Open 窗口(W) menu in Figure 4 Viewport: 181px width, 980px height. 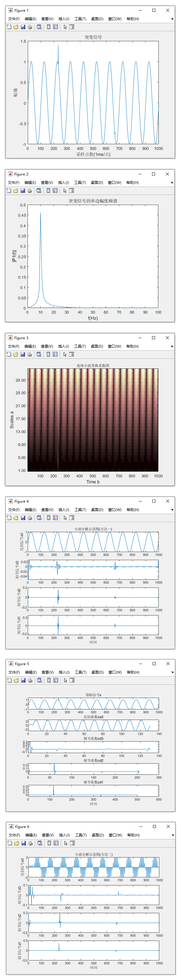pyautogui.click(x=115, y=510)
